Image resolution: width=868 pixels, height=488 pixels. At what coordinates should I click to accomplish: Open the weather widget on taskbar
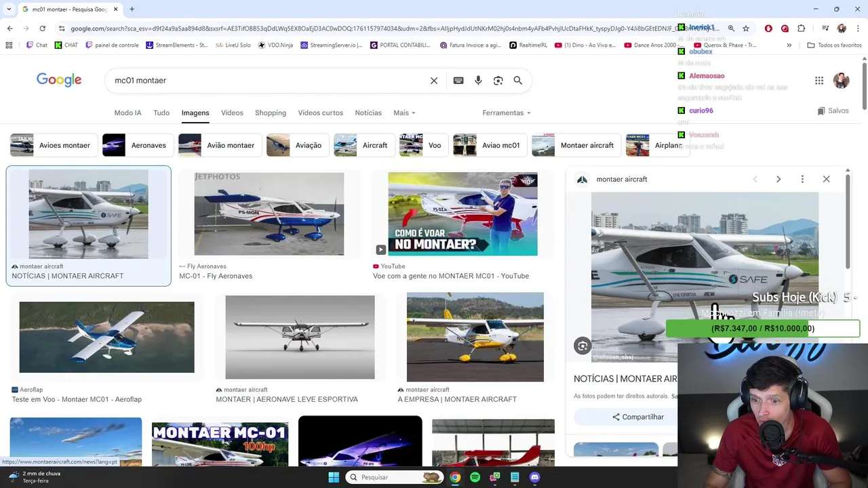[34, 477]
